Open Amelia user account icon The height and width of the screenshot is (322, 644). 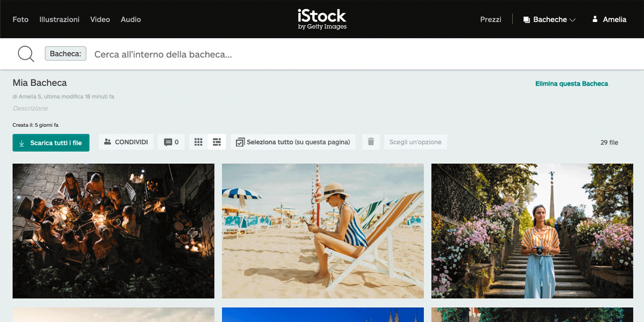[595, 19]
